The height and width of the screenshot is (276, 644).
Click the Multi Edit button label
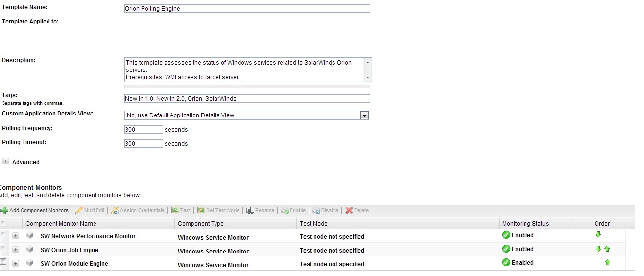[x=95, y=211]
